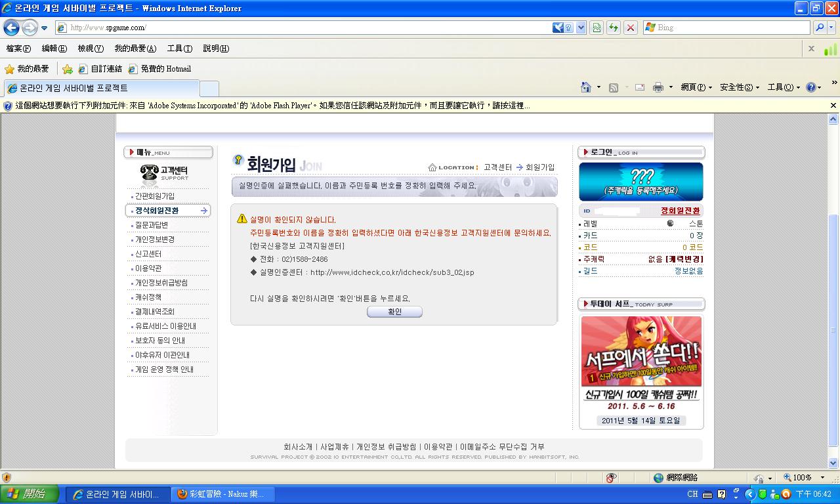Close the Flash Player information bar
This screenshot has width=840, height=504.
pos(833,105)
